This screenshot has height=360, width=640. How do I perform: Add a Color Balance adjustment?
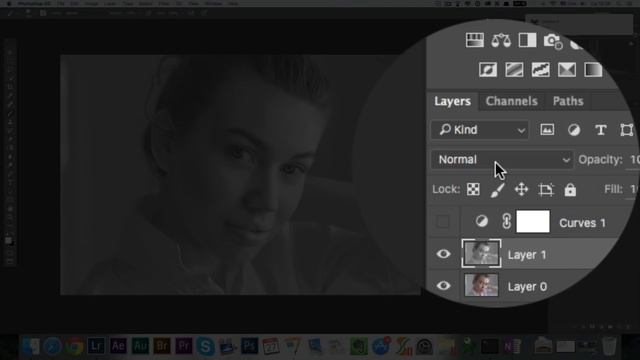pos(501,40)
